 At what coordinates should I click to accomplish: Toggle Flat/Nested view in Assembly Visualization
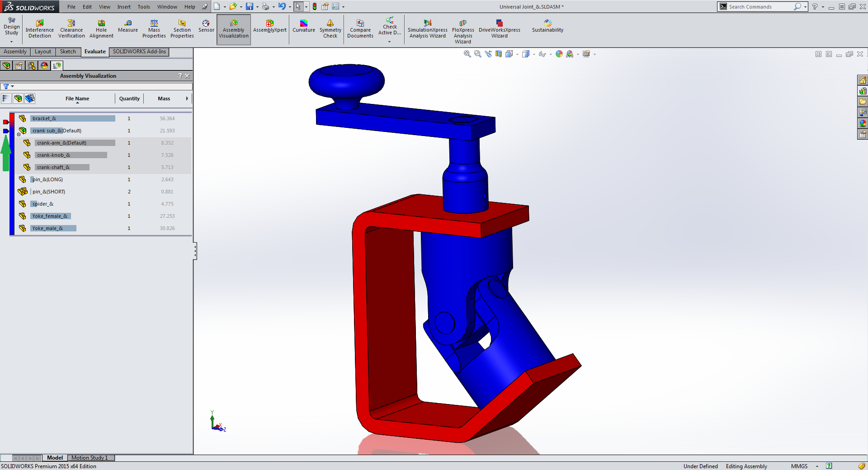(18, 99)
